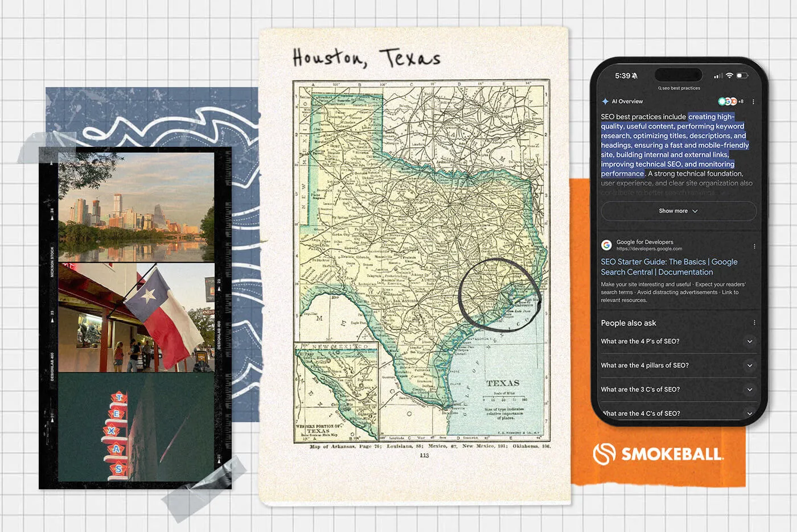Tap the People also ask heading
797x532 pixels.
coord(628,323)
